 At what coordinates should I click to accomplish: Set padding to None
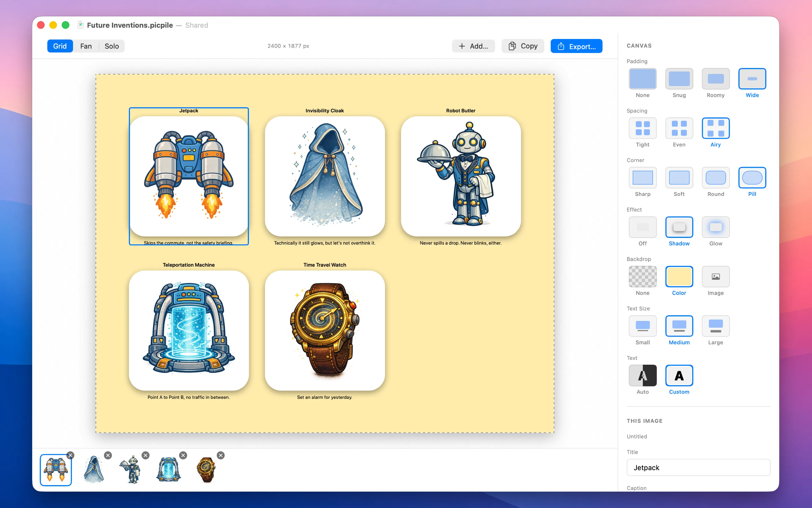tap(642, 79)
